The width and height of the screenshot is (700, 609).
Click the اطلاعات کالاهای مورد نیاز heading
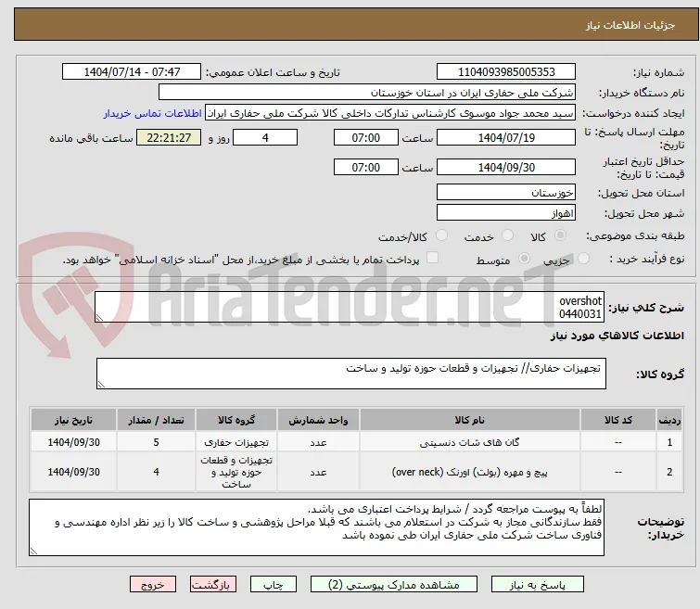coord(617,336)
